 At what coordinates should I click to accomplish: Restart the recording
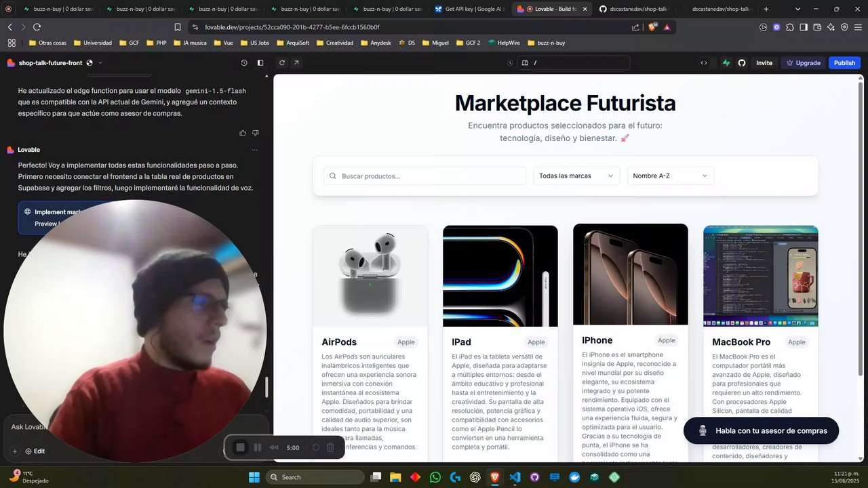(315, 447)
